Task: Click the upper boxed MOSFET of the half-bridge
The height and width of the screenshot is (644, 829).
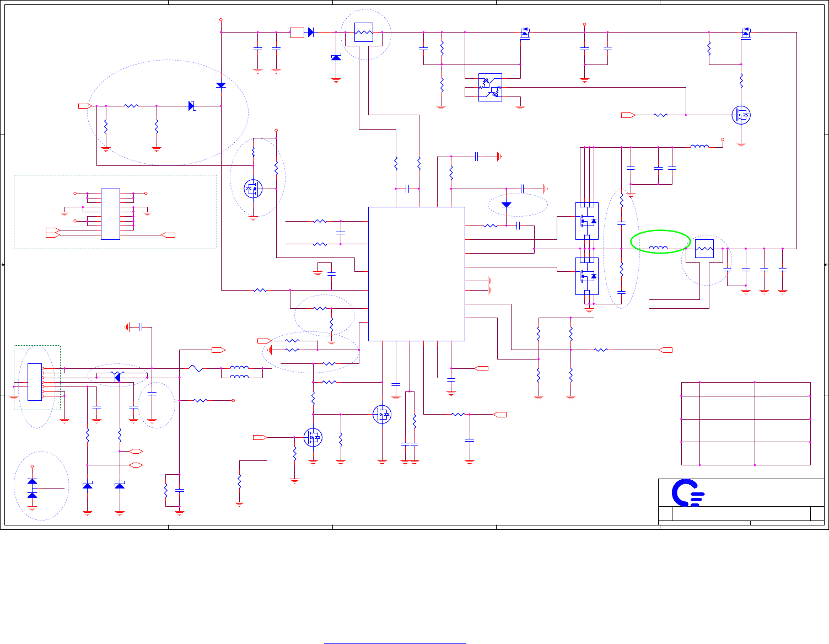Action: pyautogui.click(x=587, y=221)
